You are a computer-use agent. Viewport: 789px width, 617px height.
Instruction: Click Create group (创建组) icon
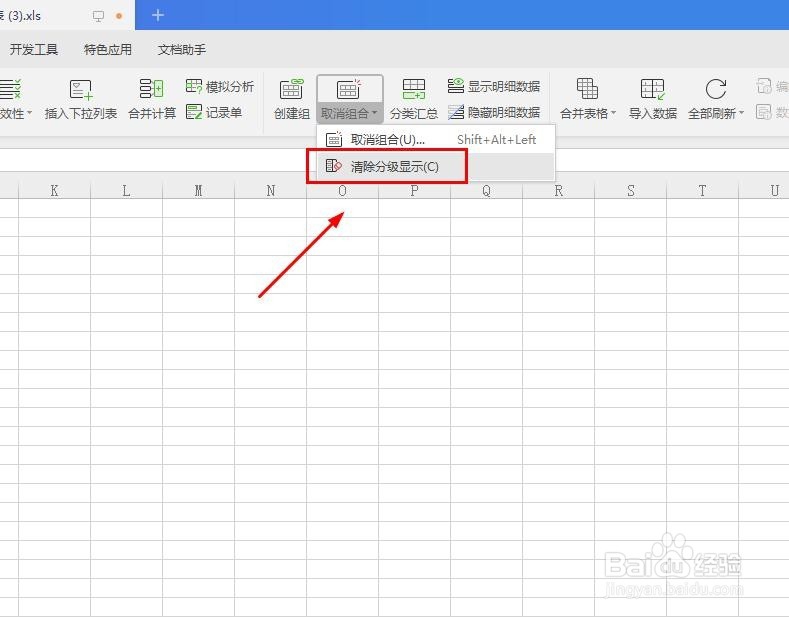(292, 90)
